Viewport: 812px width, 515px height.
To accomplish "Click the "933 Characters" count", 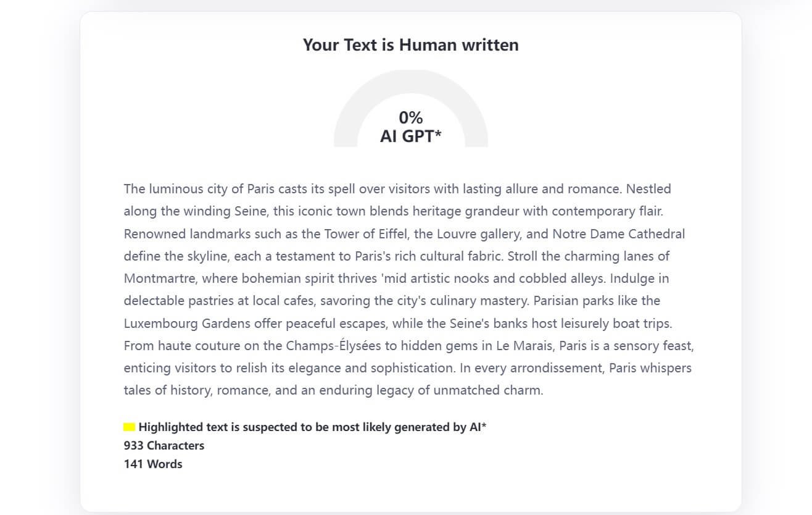I will [x=164, y=445].
